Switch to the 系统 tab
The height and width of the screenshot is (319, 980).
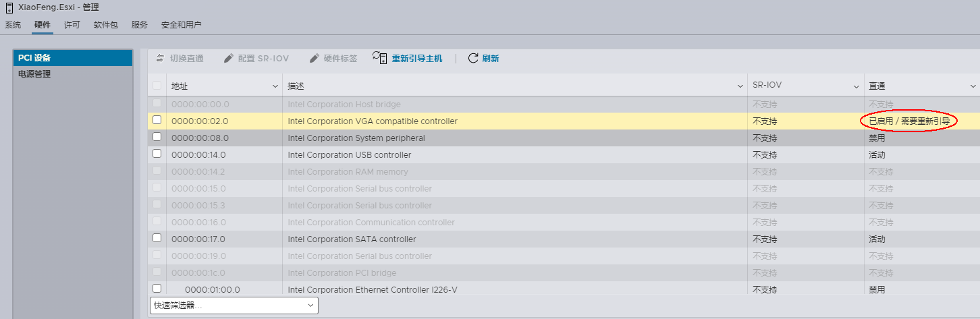13,25
